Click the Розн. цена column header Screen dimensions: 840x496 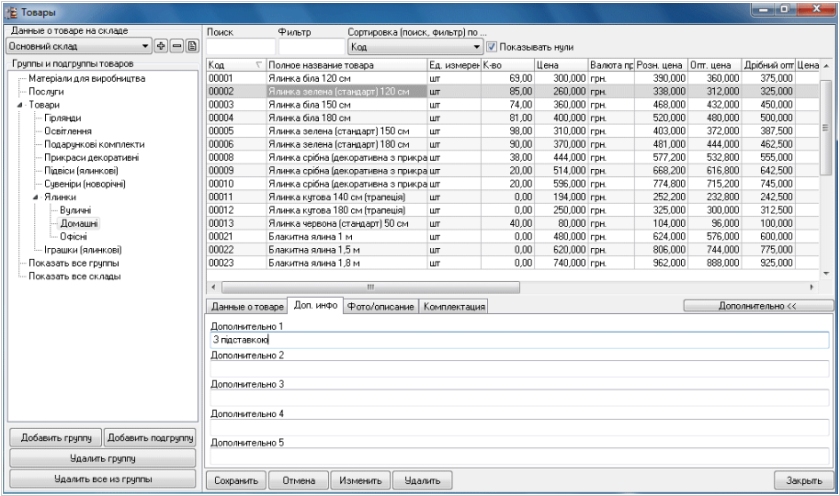pyautogui.click(x=661, y=65)
